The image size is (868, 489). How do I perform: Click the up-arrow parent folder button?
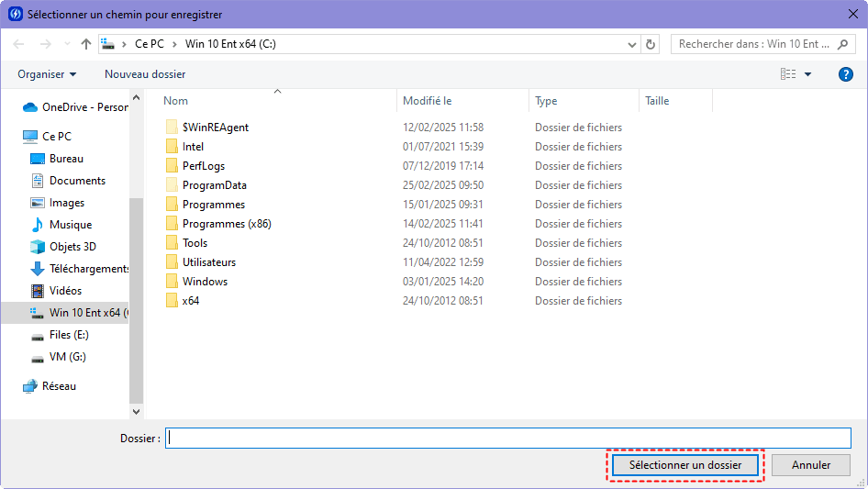(86, 44)
